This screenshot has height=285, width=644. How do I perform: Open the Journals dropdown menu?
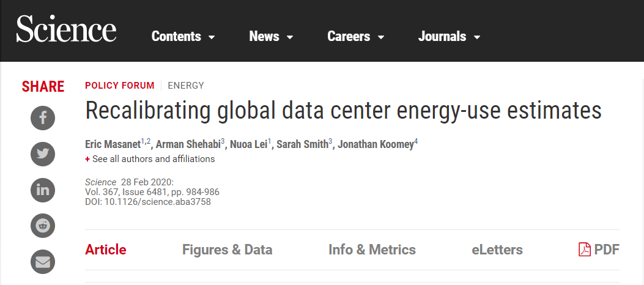tap(449, 37)
